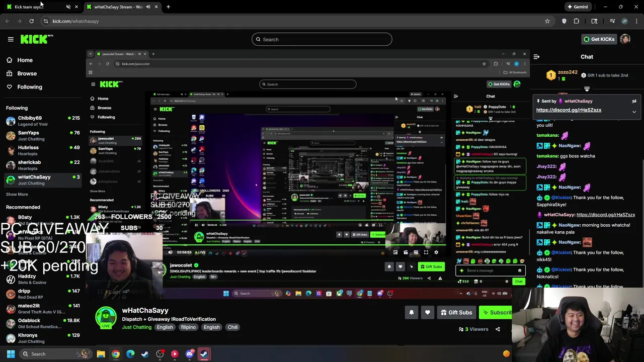
Task: Open a new browser tab
Action: 168,7
